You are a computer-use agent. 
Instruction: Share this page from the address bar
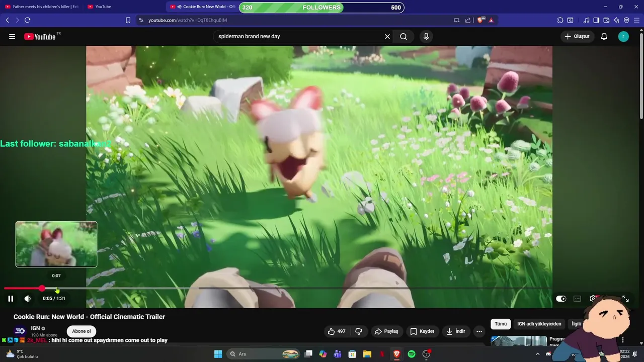(x=468, y=20)
